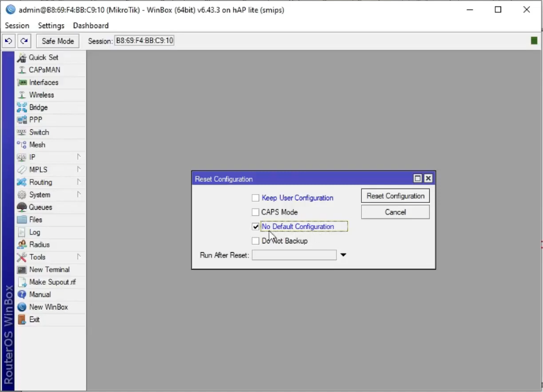The image size is (543, 392).
Task: Select the Bridge icon
Action: (x=22, y=107)
